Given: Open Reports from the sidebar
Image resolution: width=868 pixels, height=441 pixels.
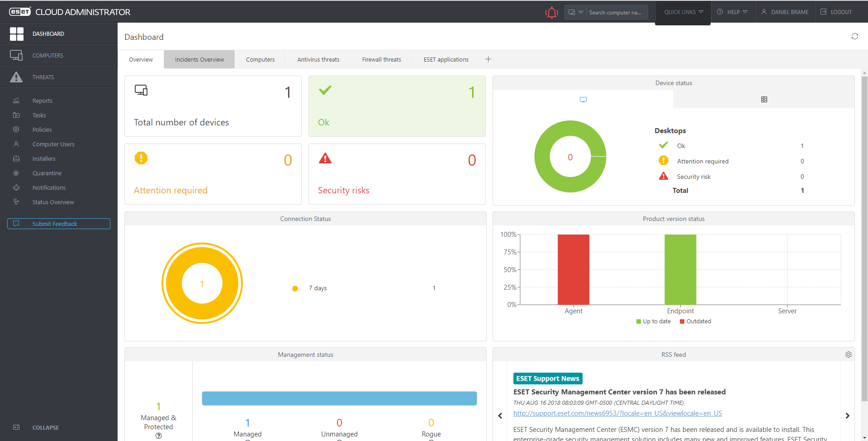Looking at the screenshot, I should (x=43, y=101).
